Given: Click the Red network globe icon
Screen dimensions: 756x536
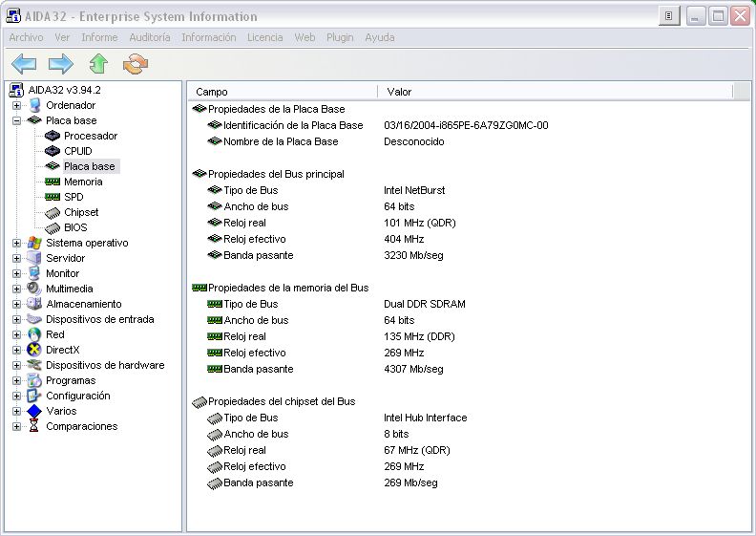Looking at the screenshot, I should [x=34, y=334].
